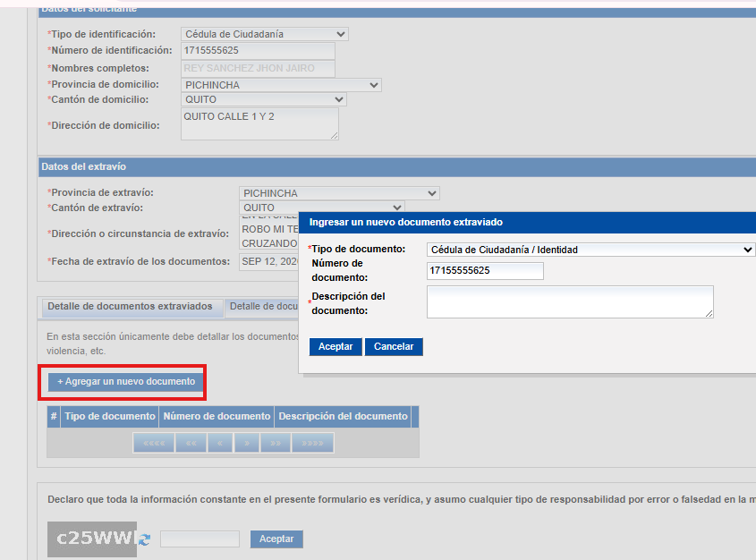Screen dimensions: 756x560
Task: Click the Provincia de domicilio label
Action: (x=103, y=84)
